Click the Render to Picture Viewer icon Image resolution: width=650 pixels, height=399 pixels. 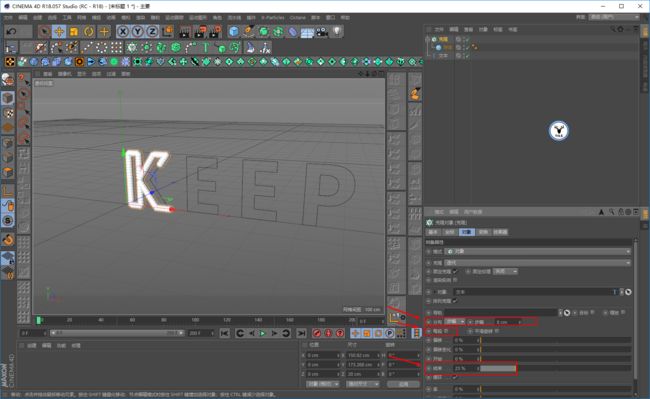200,31
